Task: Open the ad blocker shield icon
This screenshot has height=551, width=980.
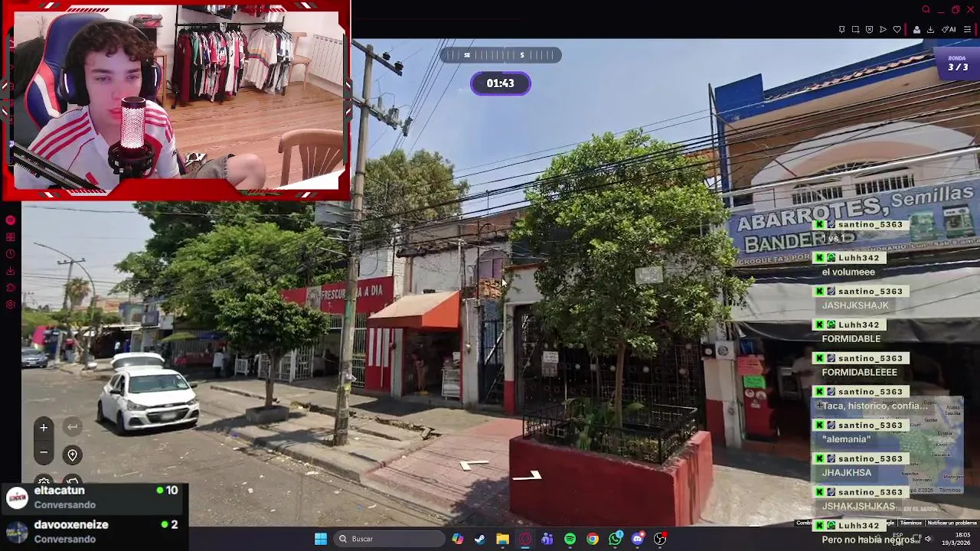Action: coord(869,30)
